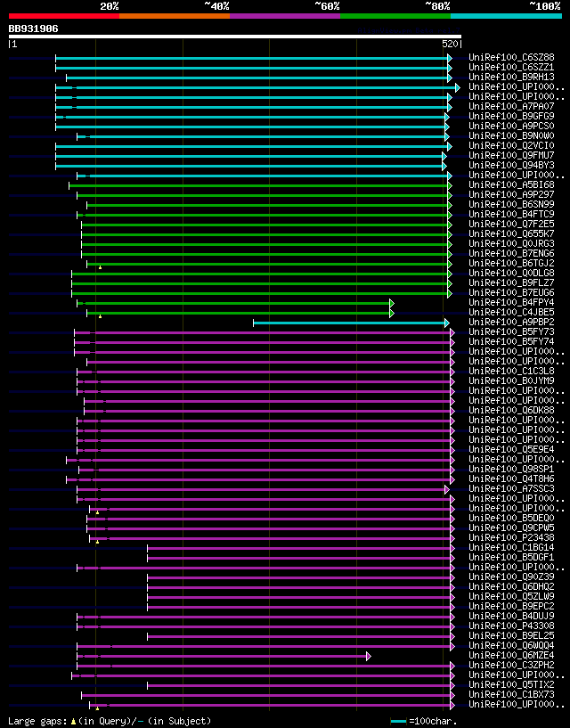Click UniRef100_Q5ZLW9 entry
570x728 pixels.
coord(511,596)
